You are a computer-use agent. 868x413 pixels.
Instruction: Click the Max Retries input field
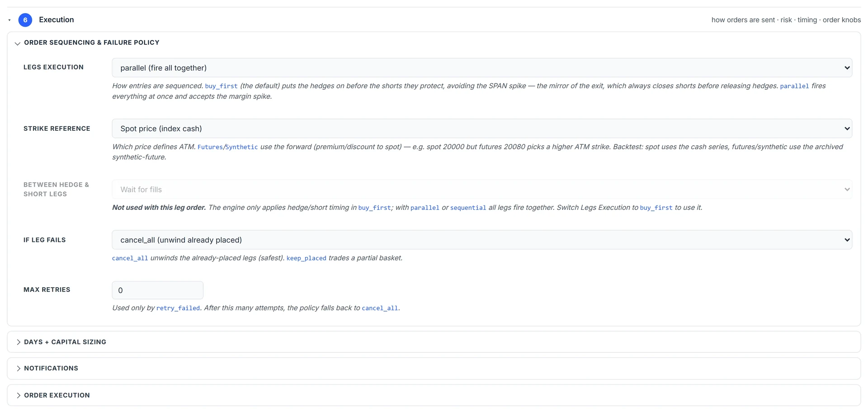[x=158, y=290]
